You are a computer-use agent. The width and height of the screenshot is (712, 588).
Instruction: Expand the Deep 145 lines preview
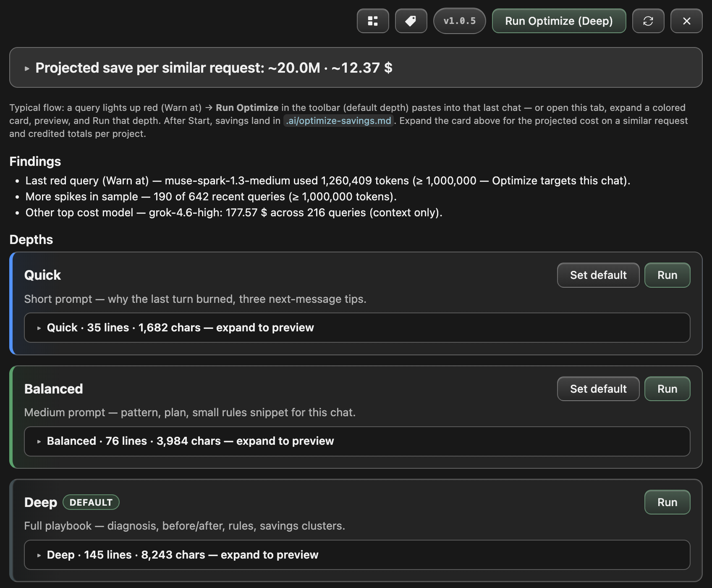(x=357, y=555)
